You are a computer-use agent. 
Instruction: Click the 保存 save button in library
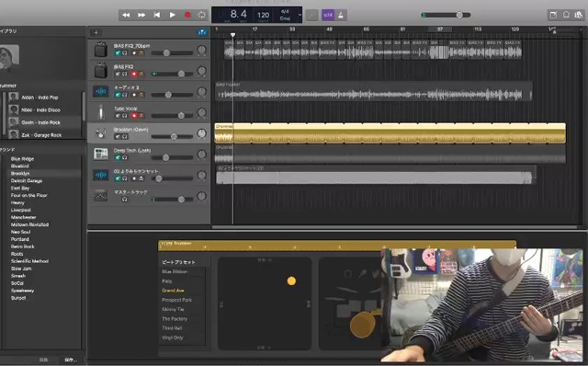point(71,360)
